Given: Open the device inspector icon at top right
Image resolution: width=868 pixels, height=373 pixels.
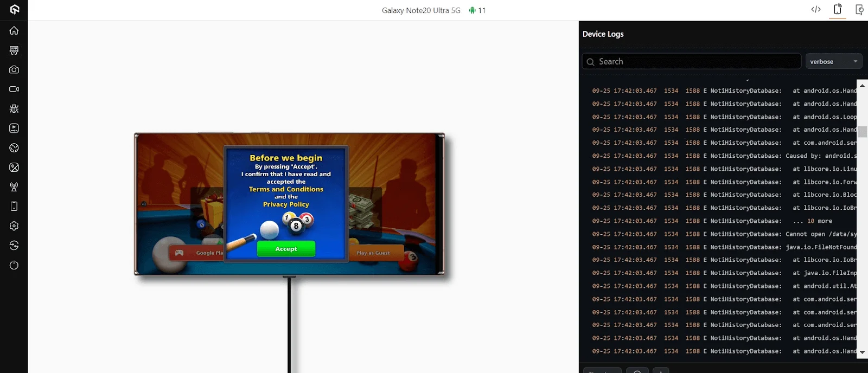Looking at the screenshot, I should coord(859,9).
